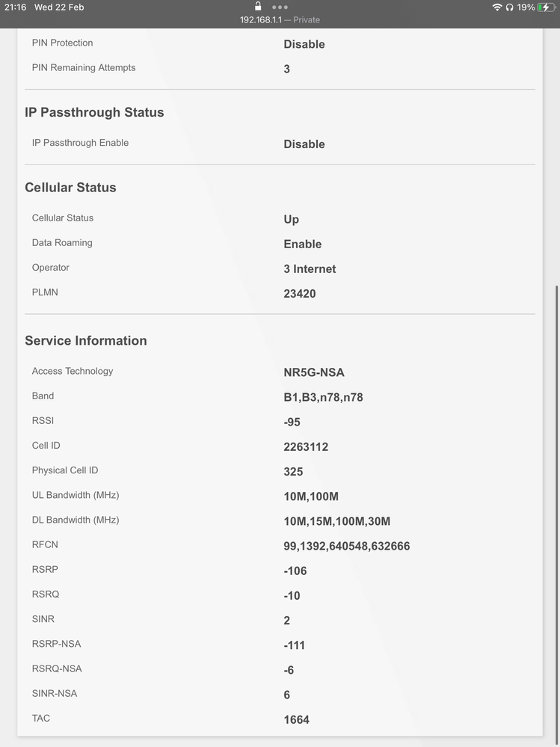The height and width of the screenshot is (747, 560).
Task: Click the RFCN value 99,1392,640548,632666
Action: pyautogui.click(x=346, y=546)
